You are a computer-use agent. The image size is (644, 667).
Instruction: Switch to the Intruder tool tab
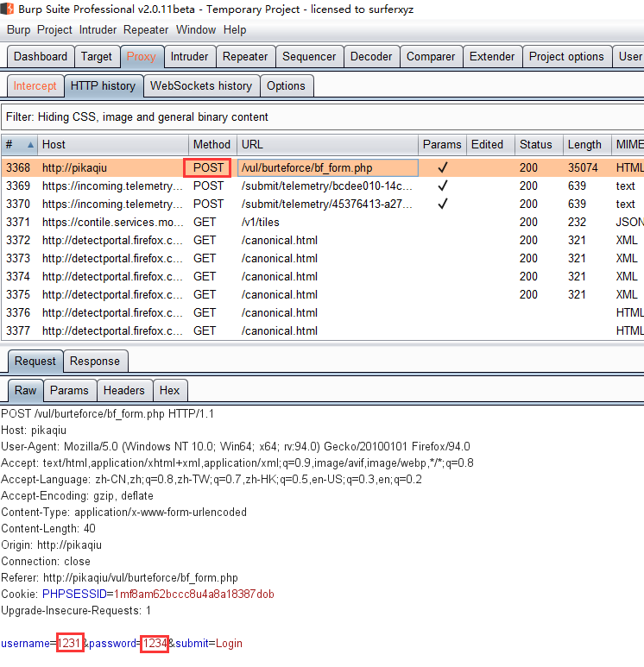[x=189, y=57]
